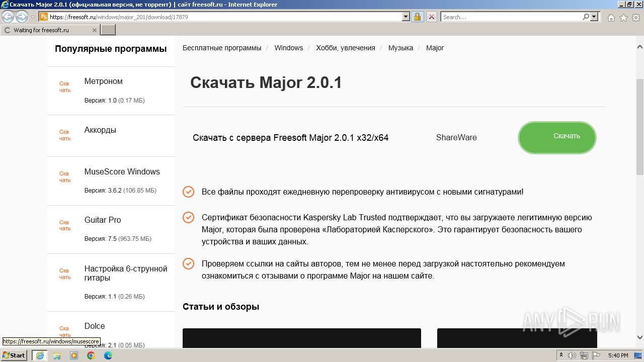Open 'Хобби, увлечения' breadcrumb
The height and width of the screenshot is (362, 644).
346,48
